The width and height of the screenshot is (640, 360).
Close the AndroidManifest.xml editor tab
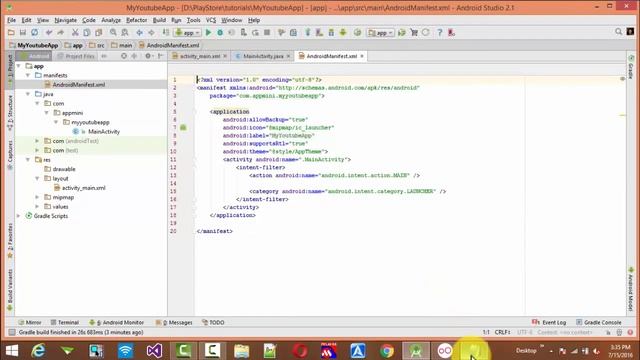click(x=362, y=56)
